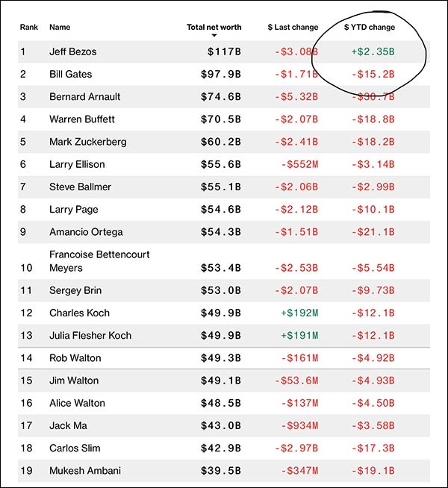This screenshot has width=448, height=488.
Task: Click Mark Zuckerberg's name
Action: click(x=88, y=142)
